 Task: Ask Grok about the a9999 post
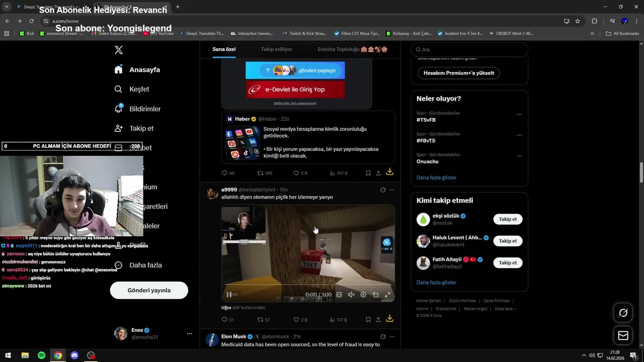click(383, 190)
